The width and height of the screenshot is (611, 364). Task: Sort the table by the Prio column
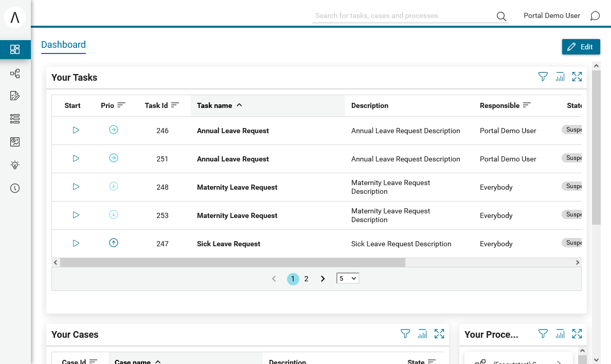click(x=113, y=105)
